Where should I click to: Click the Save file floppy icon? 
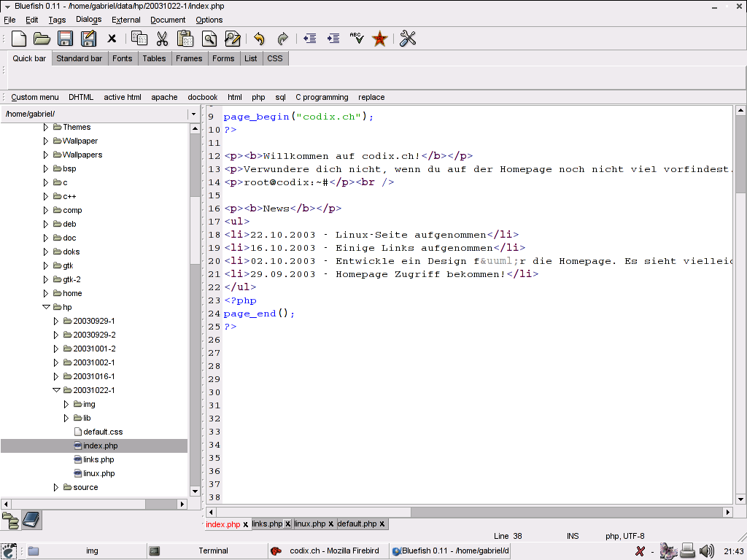click(x=65, y=39)
